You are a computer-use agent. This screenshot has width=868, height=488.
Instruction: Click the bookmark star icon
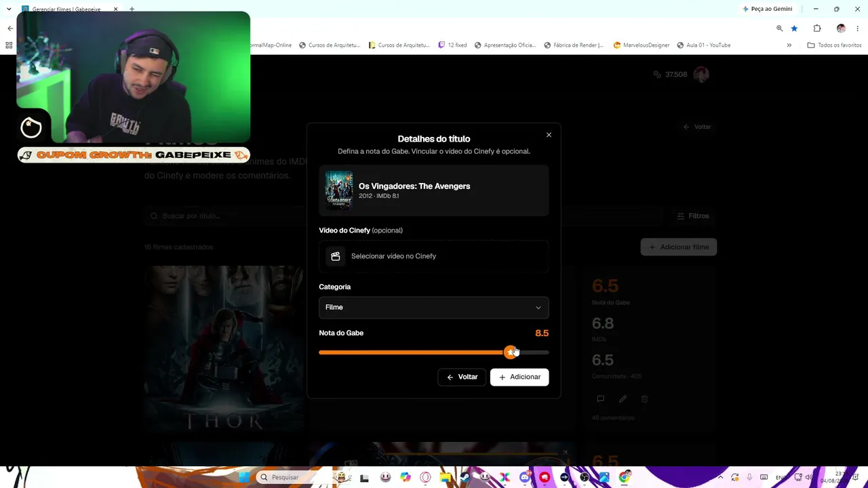794,28
